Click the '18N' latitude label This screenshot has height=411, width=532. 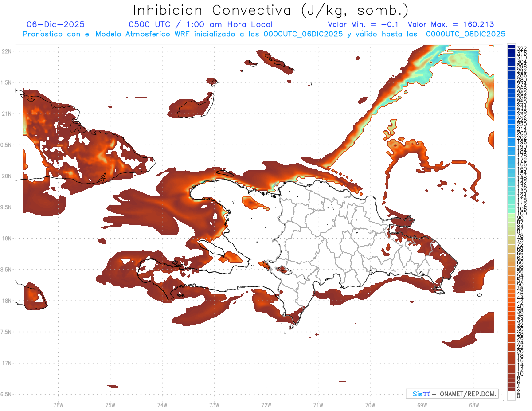7,301
